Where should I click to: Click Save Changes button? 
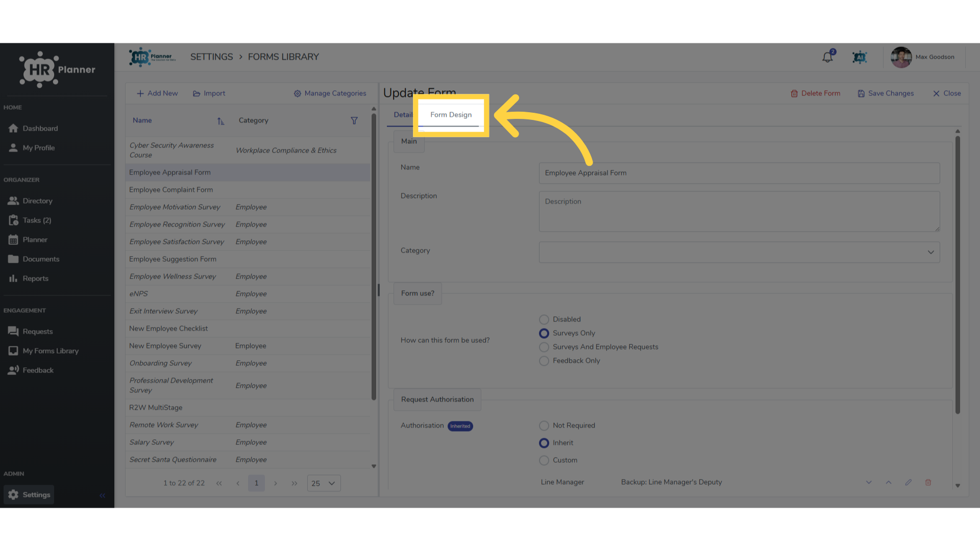886,93
